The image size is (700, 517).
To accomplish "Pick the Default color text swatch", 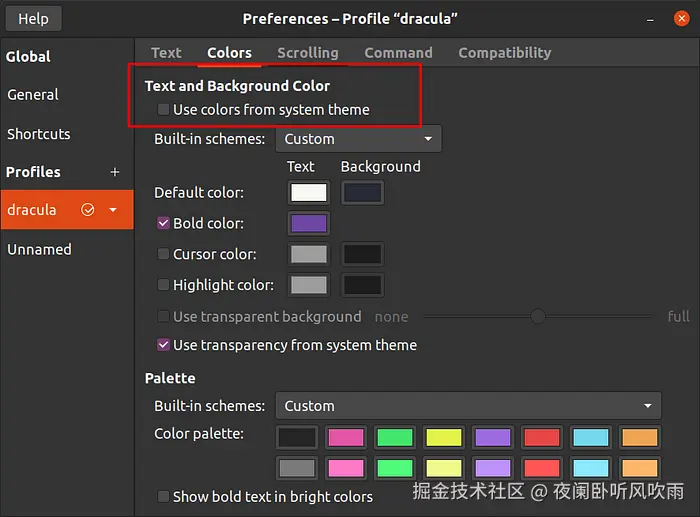I will pos(309,193).
